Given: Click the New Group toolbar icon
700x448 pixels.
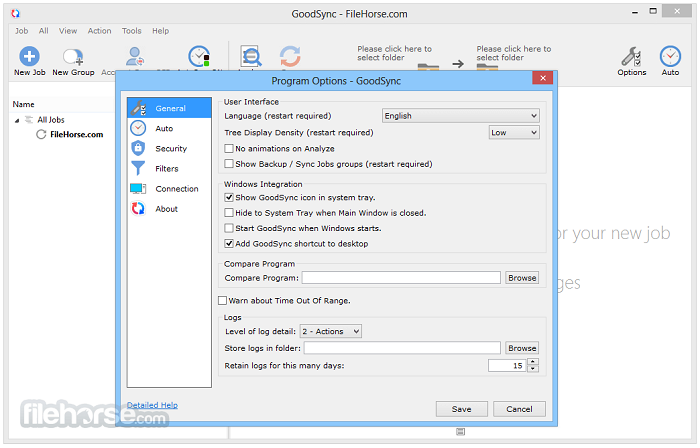Looking at the screenshot, I should pos(73,57).
